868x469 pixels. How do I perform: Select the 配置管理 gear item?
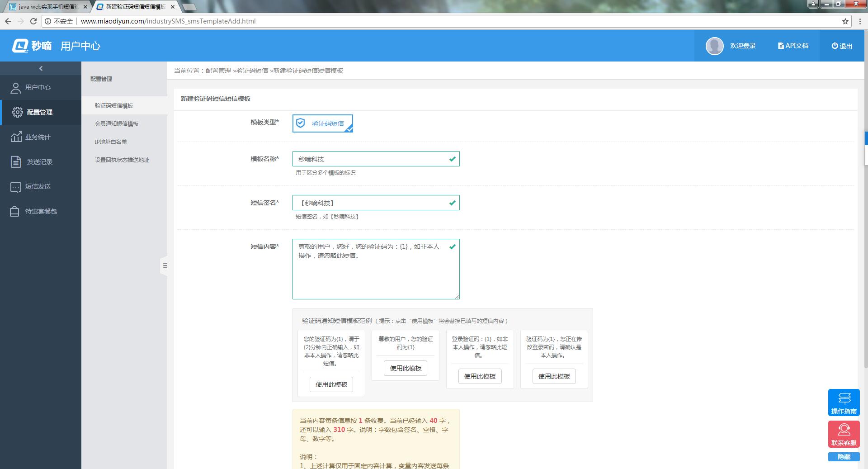41,112
